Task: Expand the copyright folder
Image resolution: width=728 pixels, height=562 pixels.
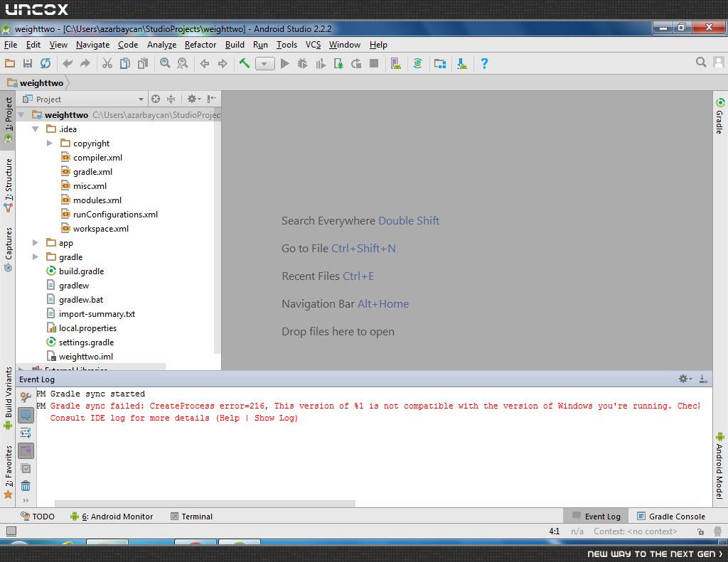Action: pyautogui.click(x=50, y=144)
